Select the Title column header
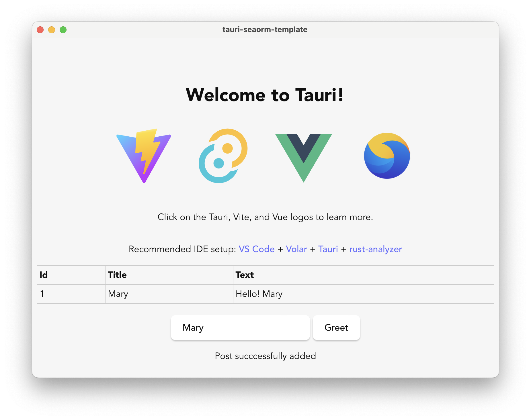Viewport: 531px width, 420px height. click(169, 275)
